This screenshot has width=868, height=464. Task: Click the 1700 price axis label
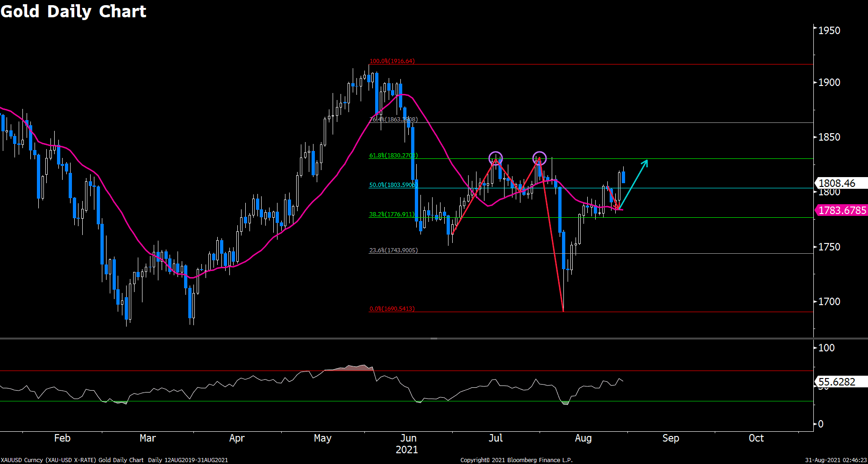point(829,301)
